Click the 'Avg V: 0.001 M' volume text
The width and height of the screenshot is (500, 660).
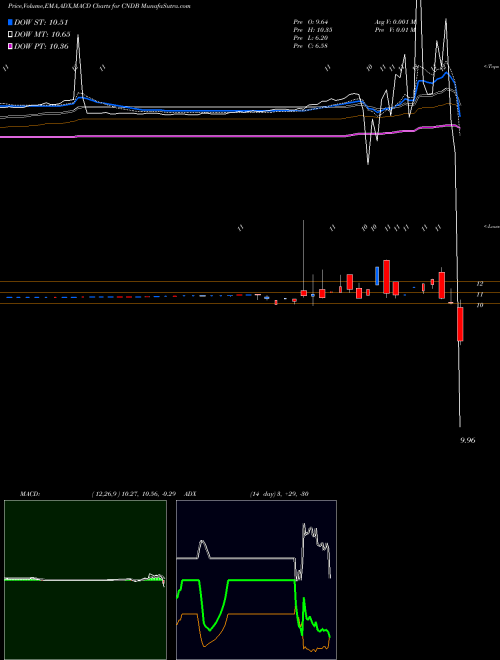396,22
